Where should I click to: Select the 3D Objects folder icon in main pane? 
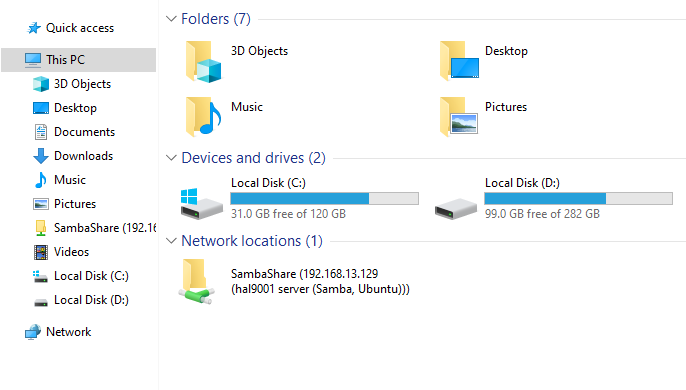click(x=203, y=61)
